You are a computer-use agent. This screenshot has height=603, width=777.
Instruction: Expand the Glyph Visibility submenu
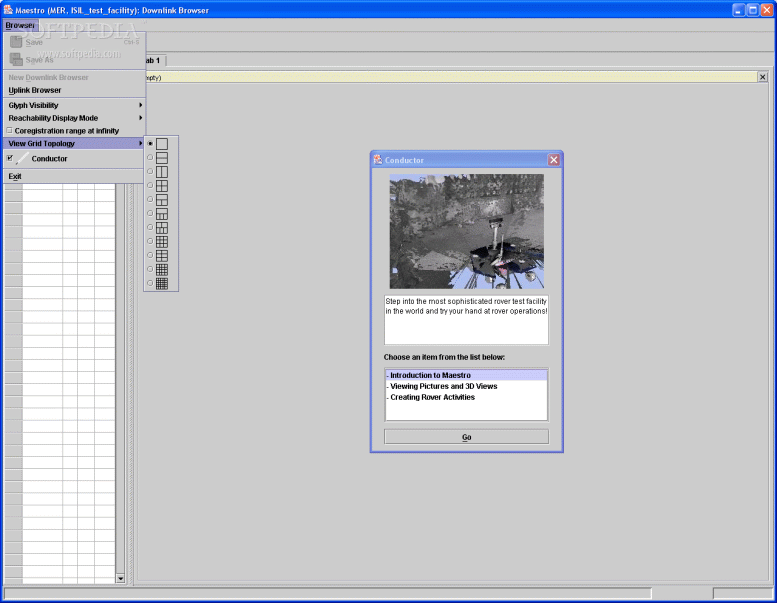point(74,105)
